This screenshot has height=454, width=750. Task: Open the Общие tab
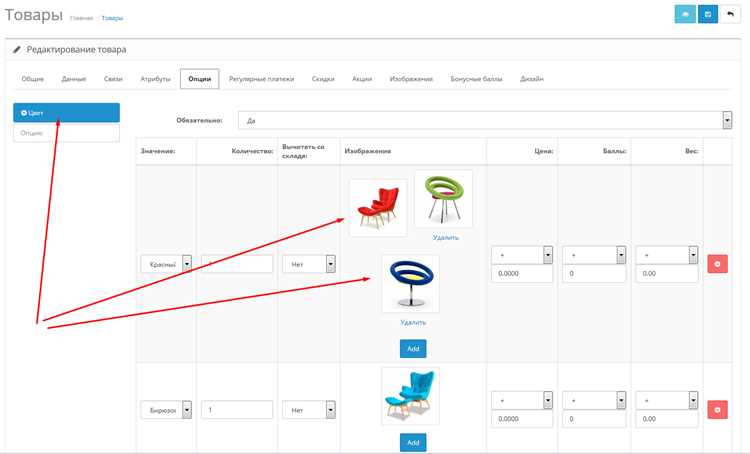point(33,79)
